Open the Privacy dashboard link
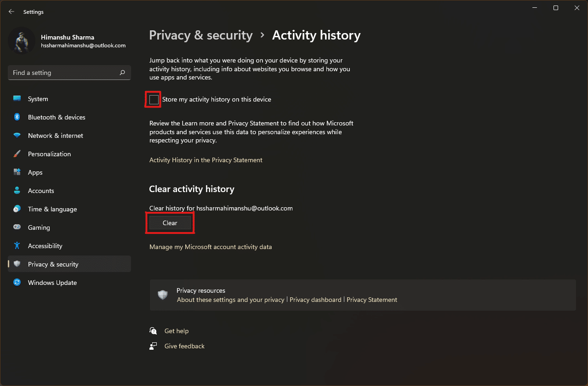 tap(315, 300)
